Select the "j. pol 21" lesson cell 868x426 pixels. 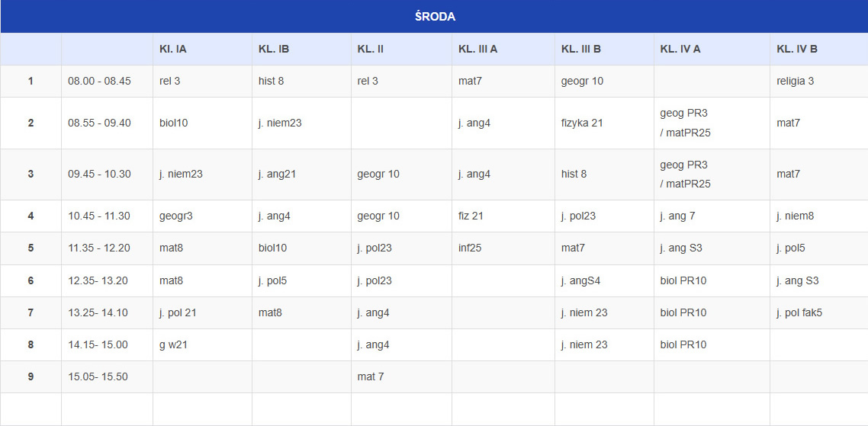178,312
